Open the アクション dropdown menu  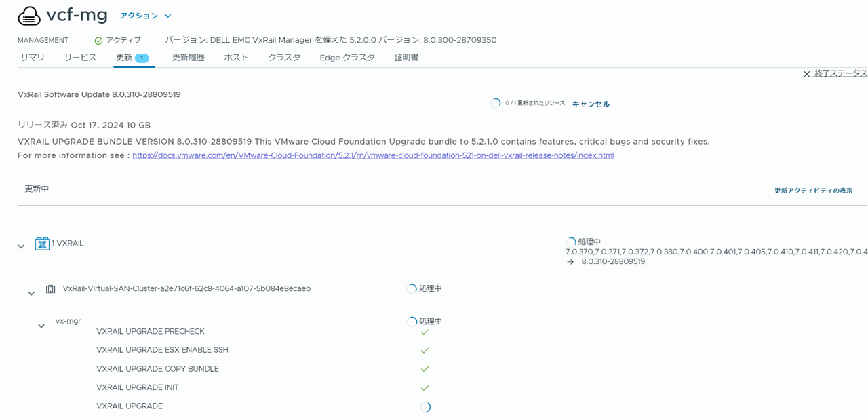[x=146, y=16]
